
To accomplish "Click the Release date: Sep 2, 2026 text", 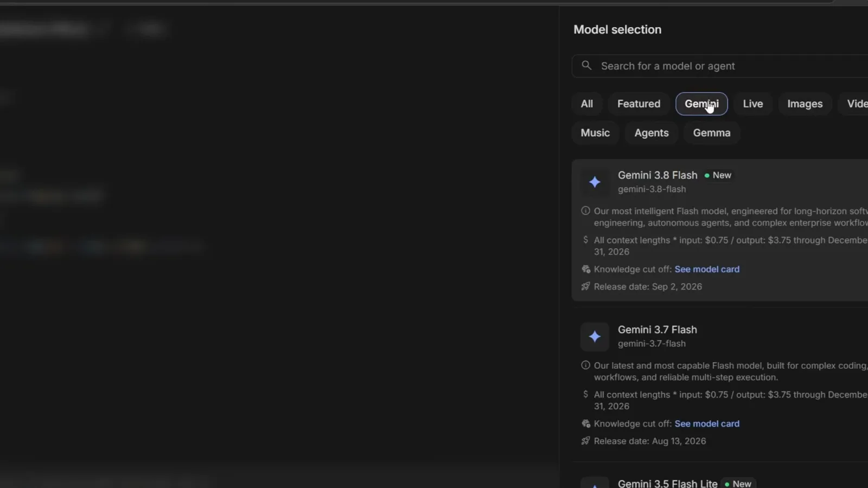I will [648, 286].
